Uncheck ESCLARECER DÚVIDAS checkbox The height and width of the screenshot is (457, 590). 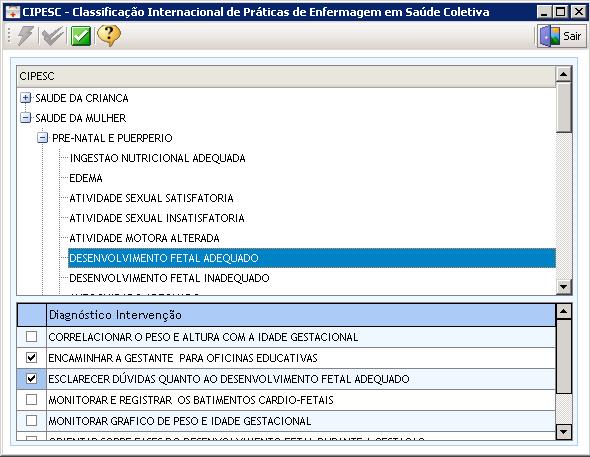(31, 378)
